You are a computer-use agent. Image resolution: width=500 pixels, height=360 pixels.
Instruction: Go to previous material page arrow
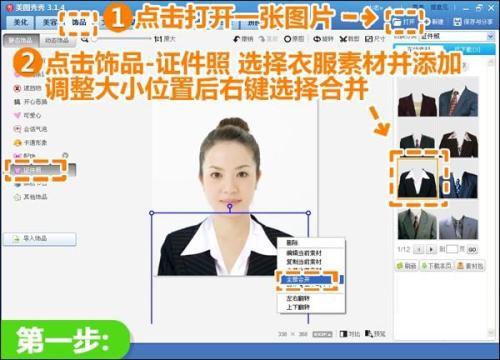[x=419, y=249]
